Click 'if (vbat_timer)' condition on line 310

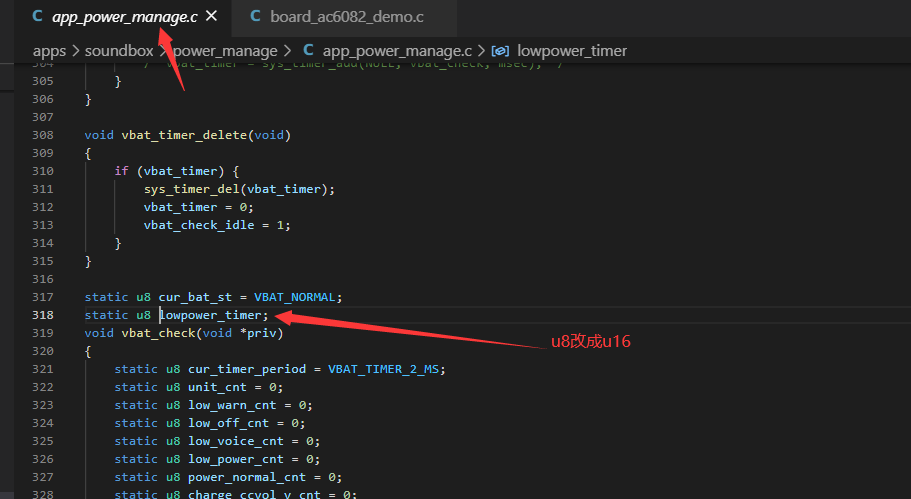(x=169, y=171)
